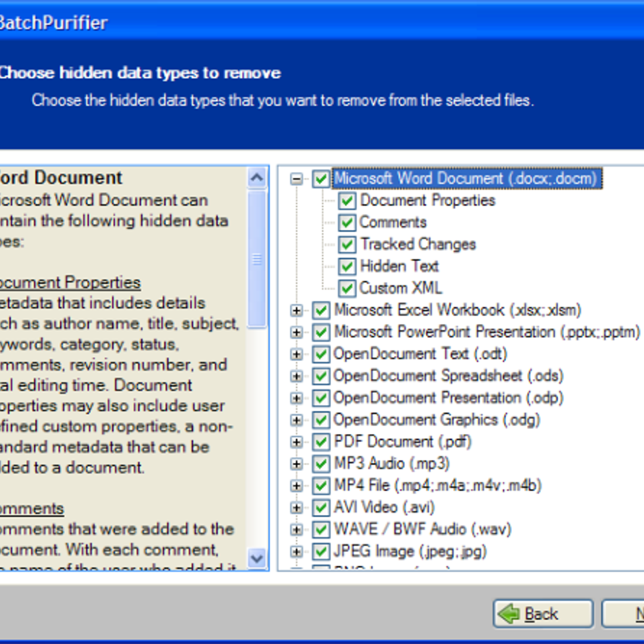This screenshot has height=644, width=644.
Task: Expand the OpenDocument Graphics (.odg) node
Action: 297,420
